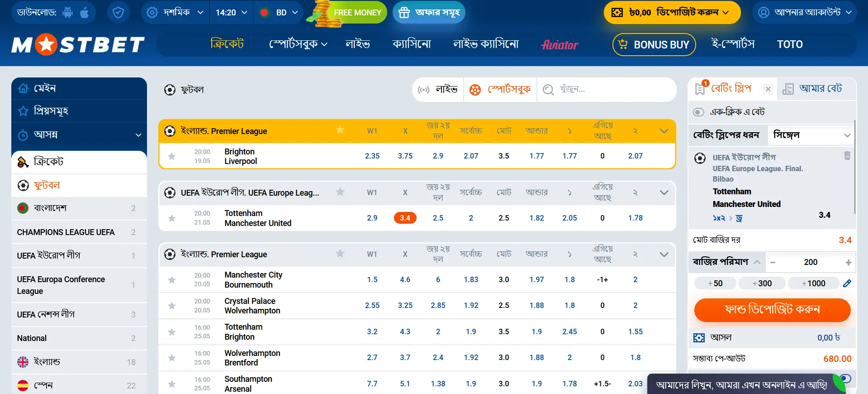Decrease the bet amount with minus
The image size is (868, 394).
[x=773, y=262]
